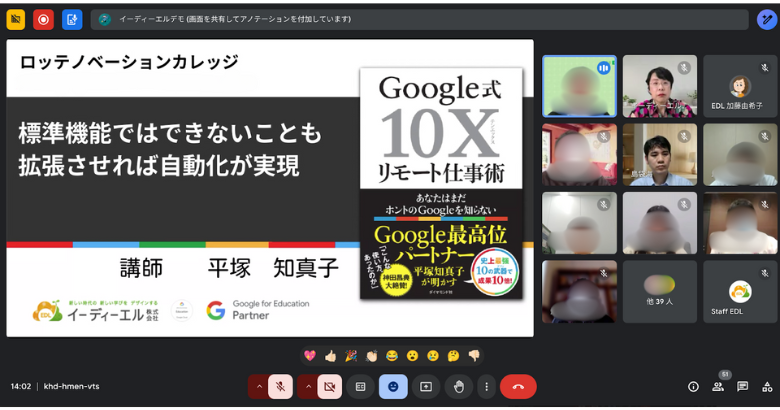Send the clapping hands reaction
The image size is (780, 410).
coord(372,356)
